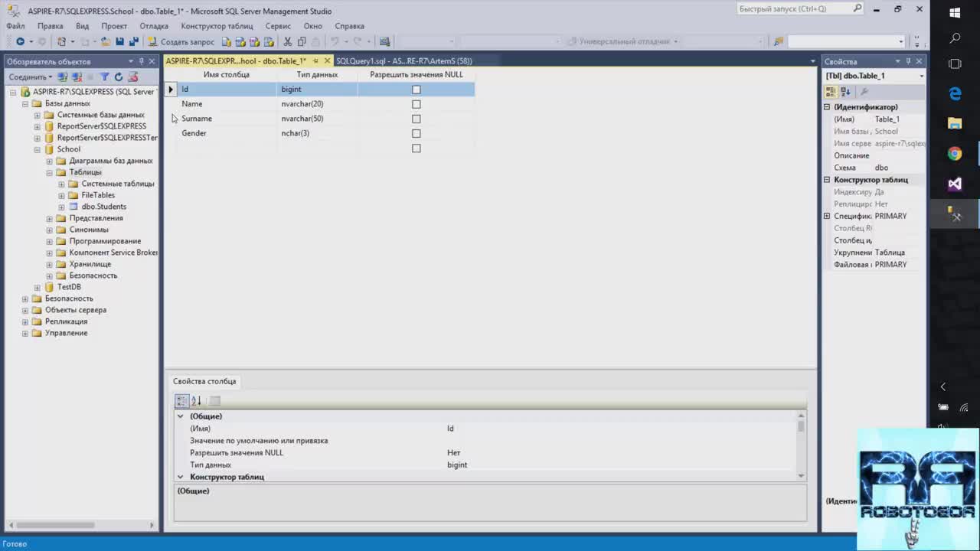Click the navigate back arrow icon
The width and height of the screenshot is (980, 551).
click(20, 41)
